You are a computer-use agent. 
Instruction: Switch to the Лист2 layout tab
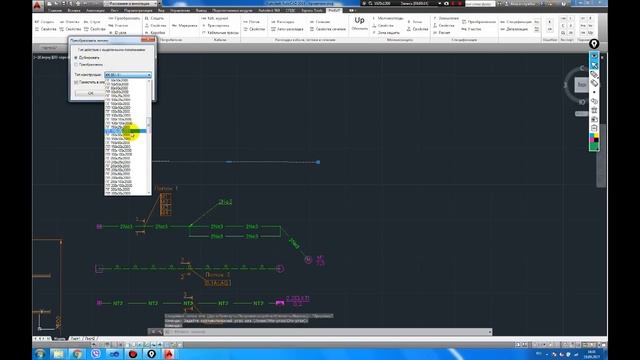coord(91,339)
